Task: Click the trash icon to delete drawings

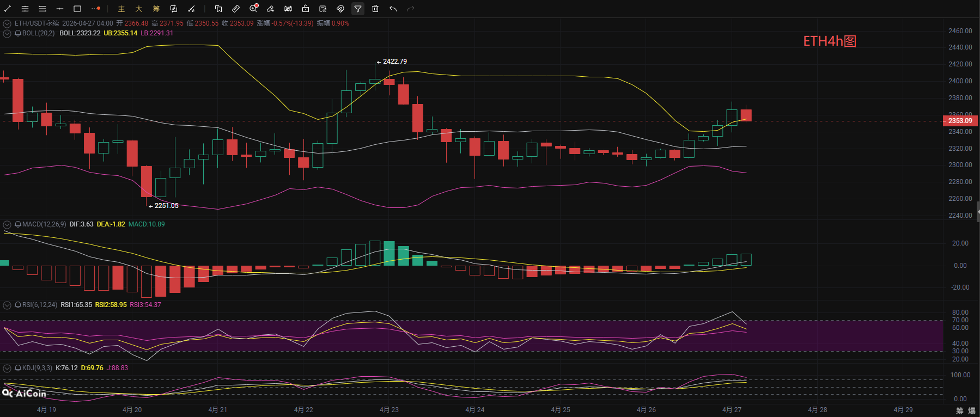Action: point(375,9)
